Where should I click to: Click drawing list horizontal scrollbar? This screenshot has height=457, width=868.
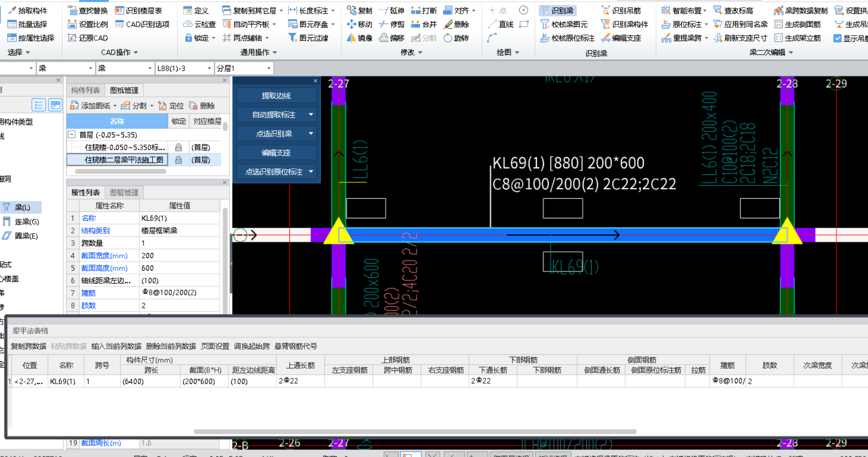(x=121, y=171)
